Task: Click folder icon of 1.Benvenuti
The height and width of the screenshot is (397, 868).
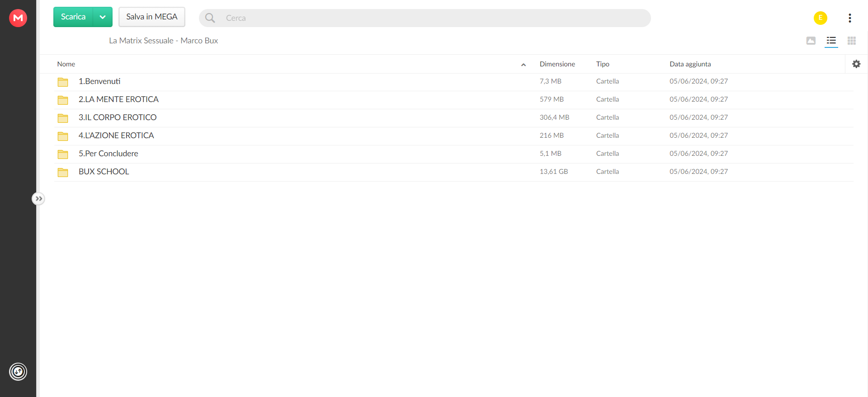Action: coord(63,82)
